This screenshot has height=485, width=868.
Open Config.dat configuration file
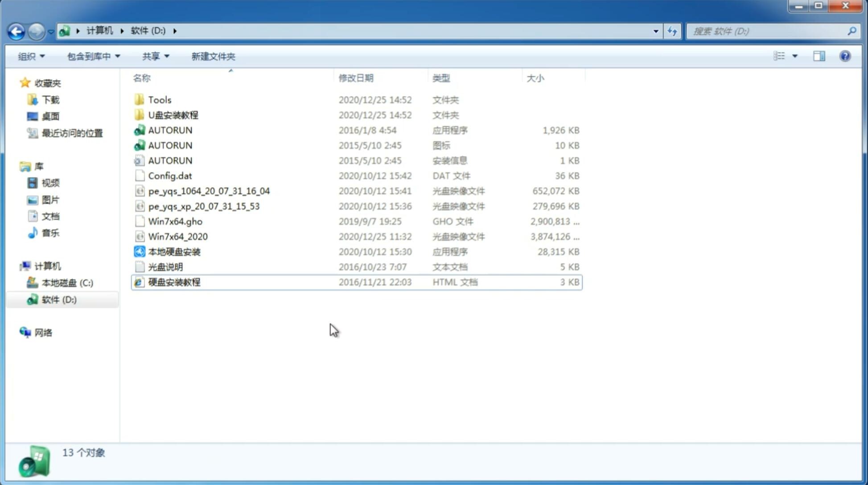pyautogui.click(x=170, y=175)
